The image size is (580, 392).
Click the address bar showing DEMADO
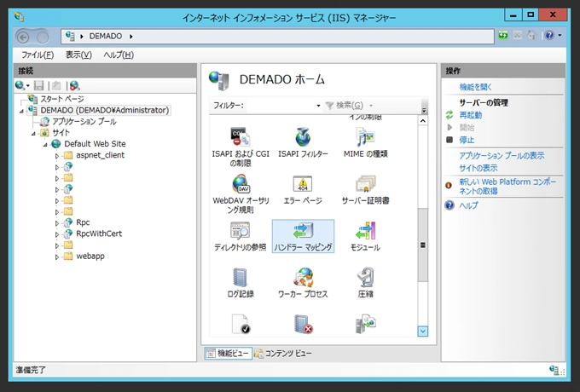[277, 36]
